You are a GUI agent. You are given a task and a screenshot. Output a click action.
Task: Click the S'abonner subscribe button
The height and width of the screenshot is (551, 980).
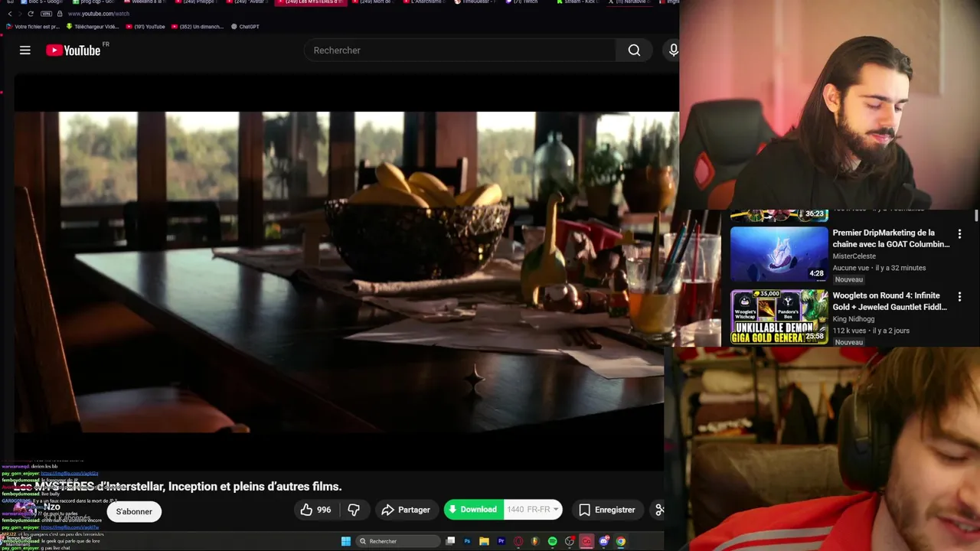[x=134, y=511]
